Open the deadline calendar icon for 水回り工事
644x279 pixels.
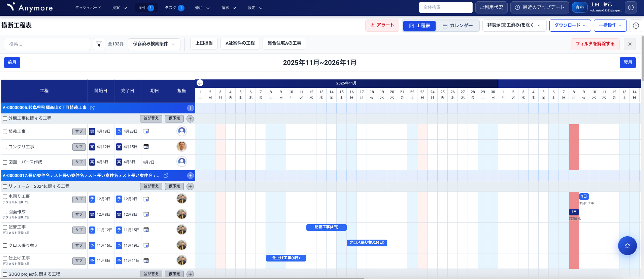pyautogui.click(x=146, y=199)
